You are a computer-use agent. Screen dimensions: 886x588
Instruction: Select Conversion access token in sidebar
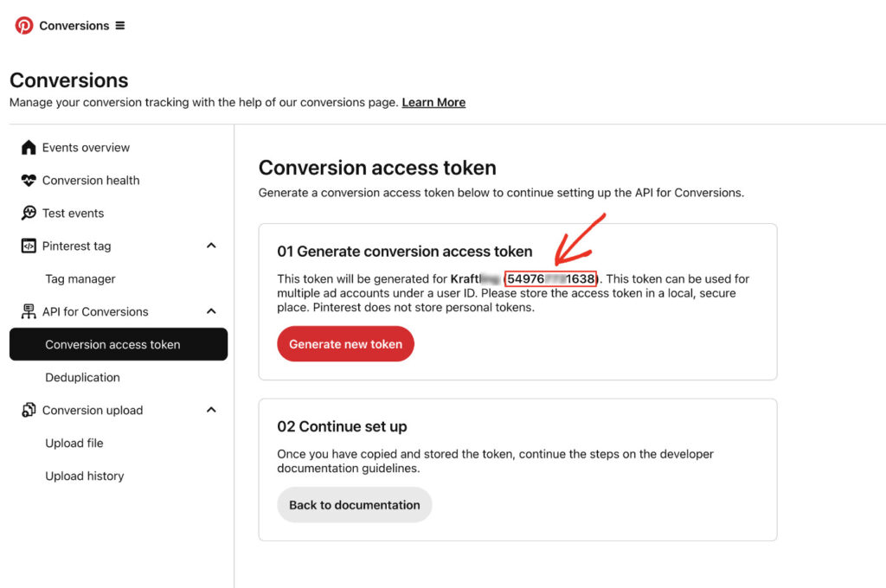(112, 344)
